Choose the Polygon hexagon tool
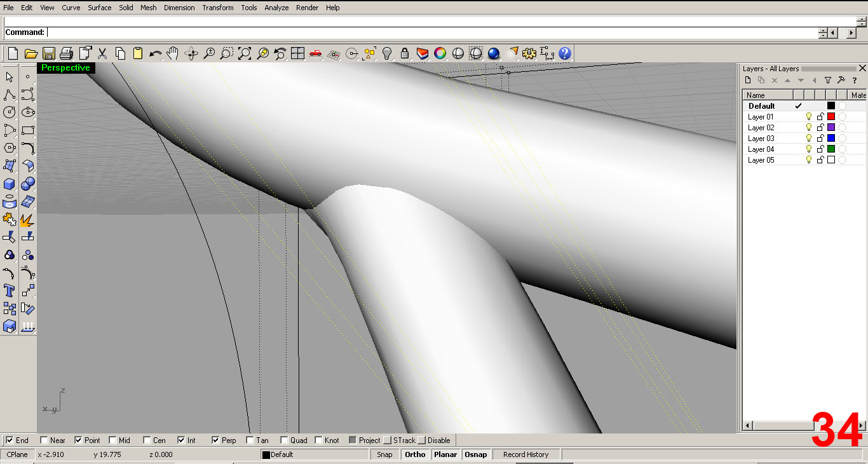This screenshot has width=868, height=464. 10,148
